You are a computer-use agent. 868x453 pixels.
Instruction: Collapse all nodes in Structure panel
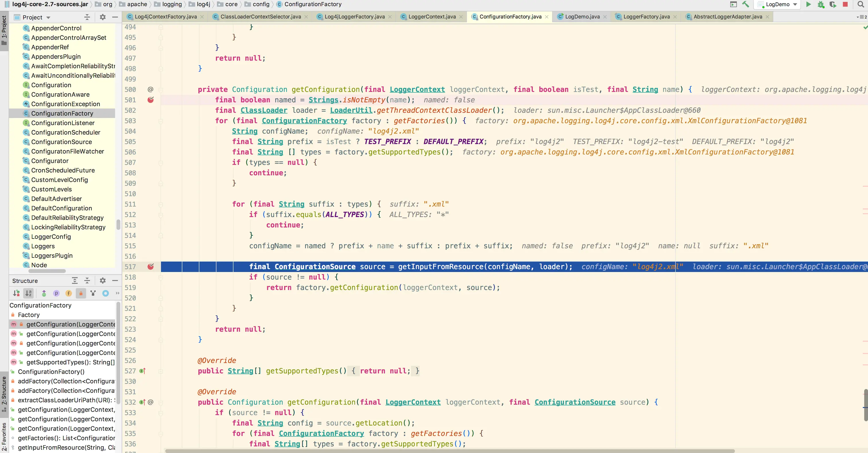point(87,281)
